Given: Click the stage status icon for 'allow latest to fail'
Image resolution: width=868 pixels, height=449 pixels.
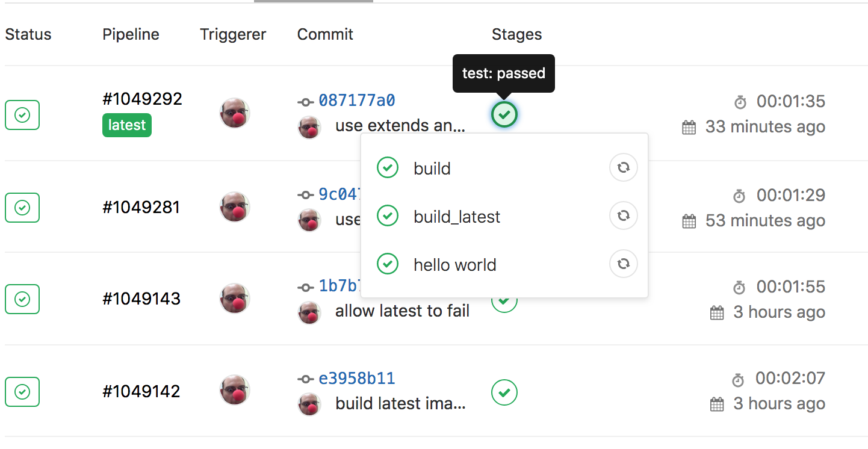Looking at the screenshot, I should pos(504,299).
